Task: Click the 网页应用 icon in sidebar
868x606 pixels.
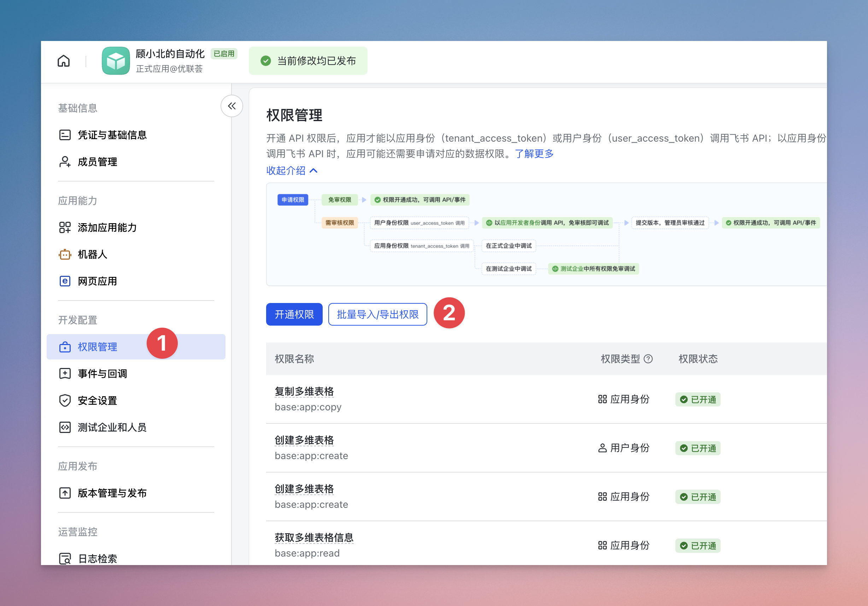Action: (65, 281)
